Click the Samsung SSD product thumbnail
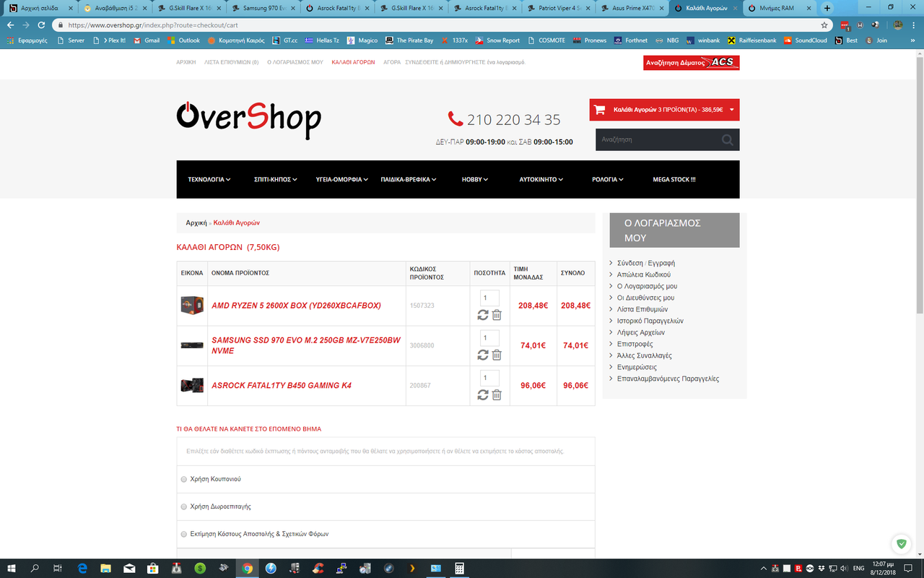This screenshot has width=924, height=578. [x=191, y=345]
